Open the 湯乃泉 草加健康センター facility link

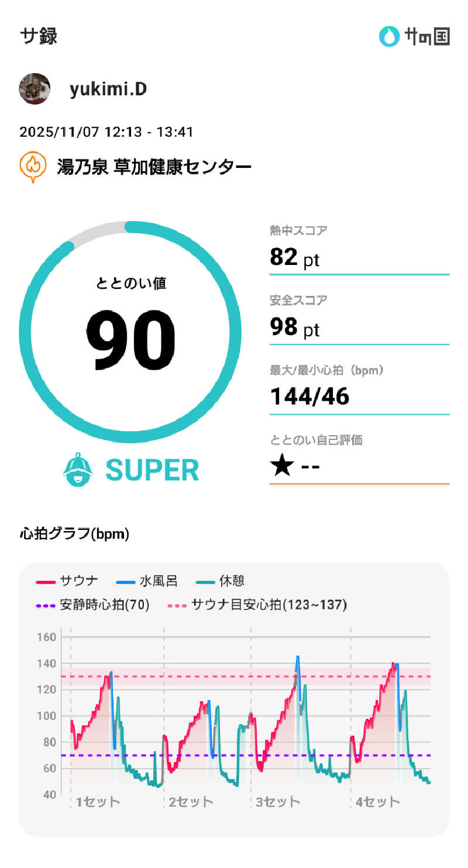coord(154,167)
